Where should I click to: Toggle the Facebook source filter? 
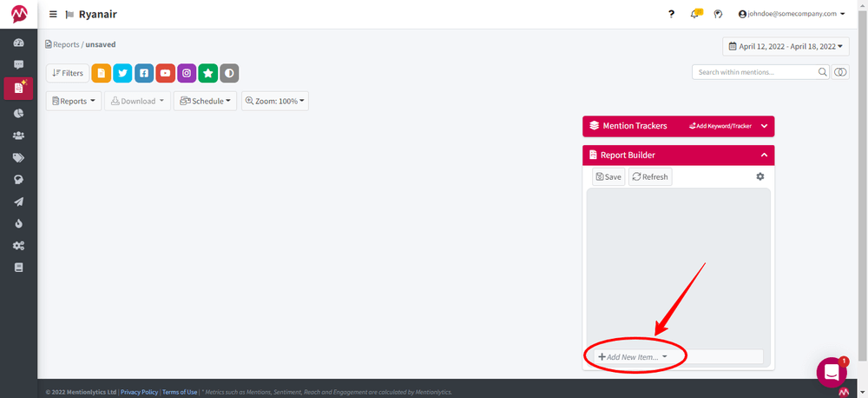click(144, 73)
